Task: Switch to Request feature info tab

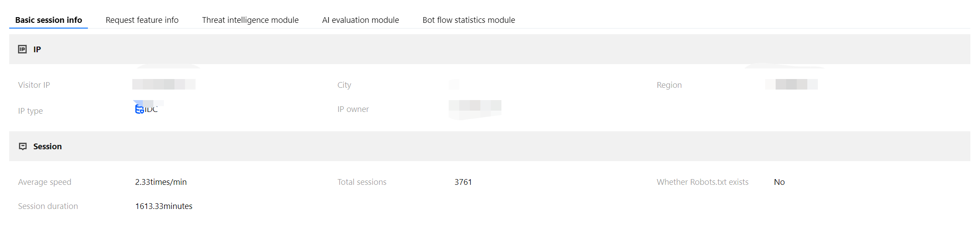Action: (142, 20)
